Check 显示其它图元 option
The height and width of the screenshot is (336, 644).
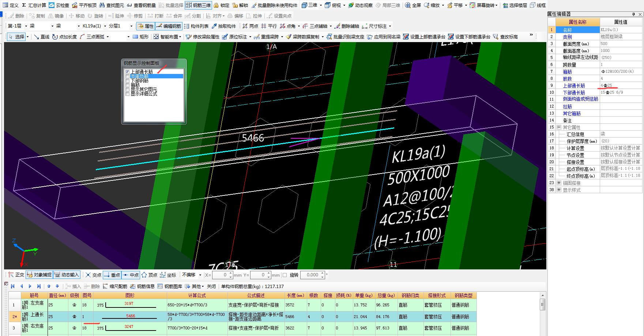(127, 89)
